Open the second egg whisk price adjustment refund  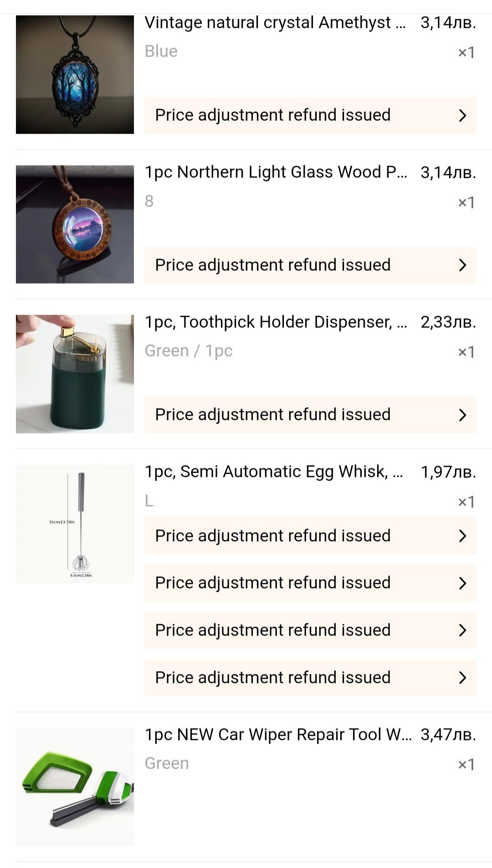[x=272, y=583]
